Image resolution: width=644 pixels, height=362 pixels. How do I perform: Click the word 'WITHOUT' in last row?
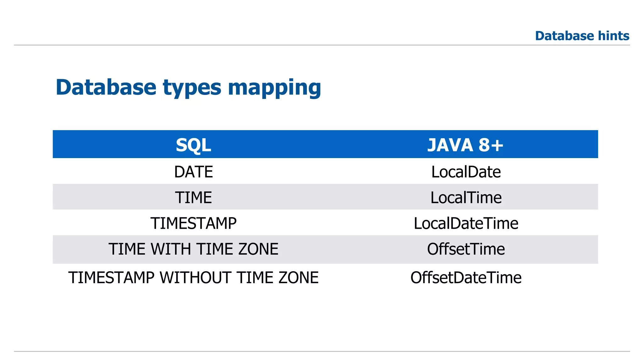click(x=195, y=278)
